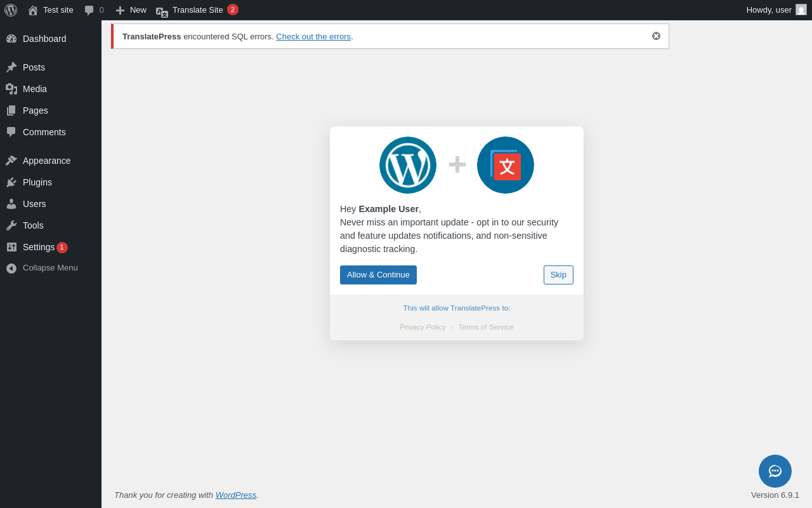
Task: Click the Allow & Continue button
Action: (378, 275)
